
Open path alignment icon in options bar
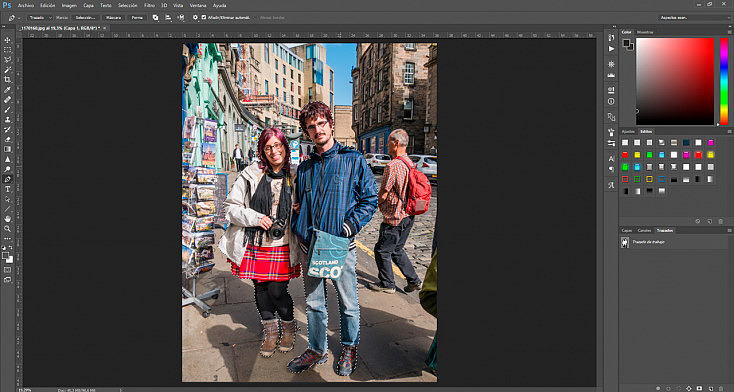168,17
